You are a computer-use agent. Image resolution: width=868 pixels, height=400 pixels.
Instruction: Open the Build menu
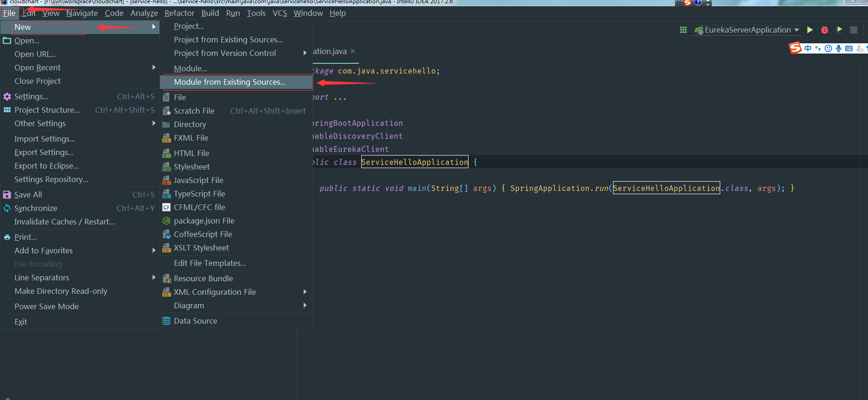click(210, 13)
